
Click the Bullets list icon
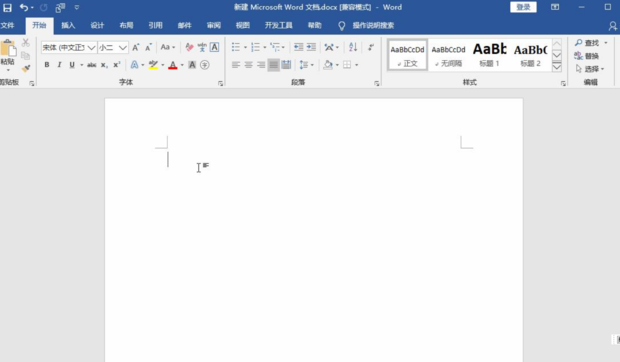click(x=236, y=47)
